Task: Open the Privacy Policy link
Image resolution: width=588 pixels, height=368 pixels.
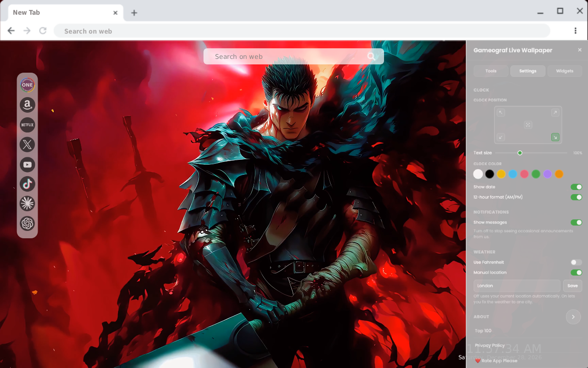Action: coord(490,345)
